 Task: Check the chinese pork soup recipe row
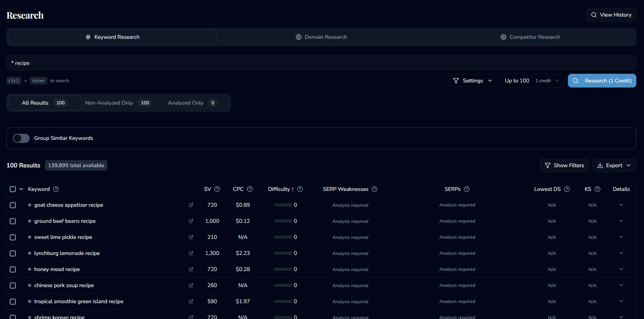coord(13,285)
